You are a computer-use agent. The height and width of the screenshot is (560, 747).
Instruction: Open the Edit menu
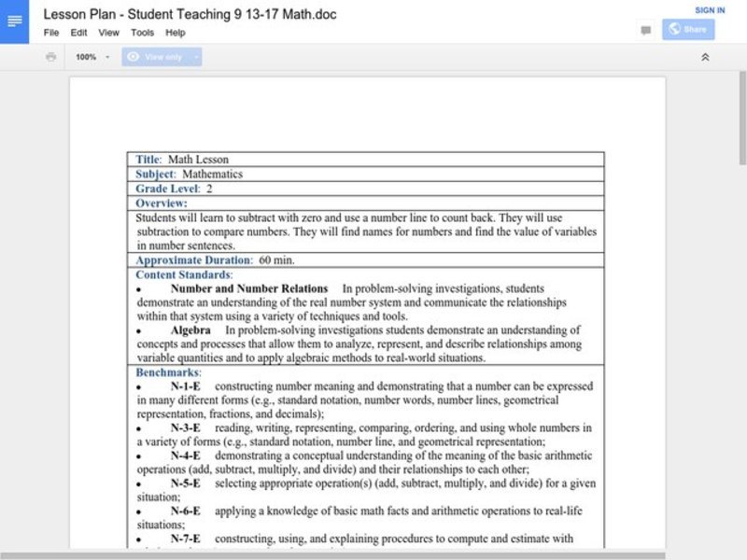click(80, 33)
